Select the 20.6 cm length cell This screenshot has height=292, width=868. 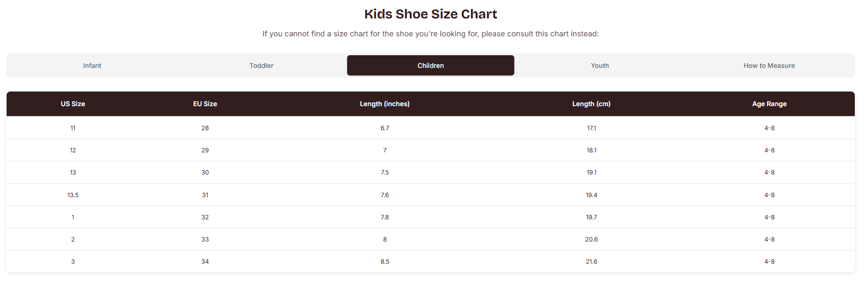(592, 239)
